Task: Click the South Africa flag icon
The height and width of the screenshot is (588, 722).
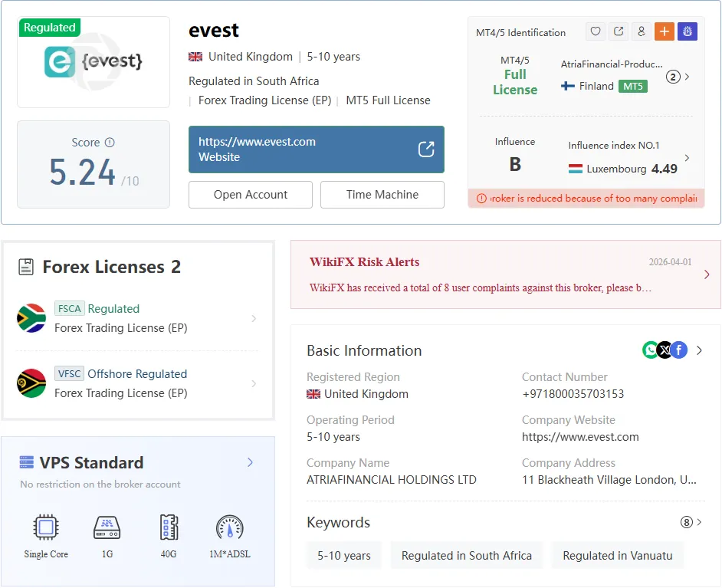Action: [31, 318]
